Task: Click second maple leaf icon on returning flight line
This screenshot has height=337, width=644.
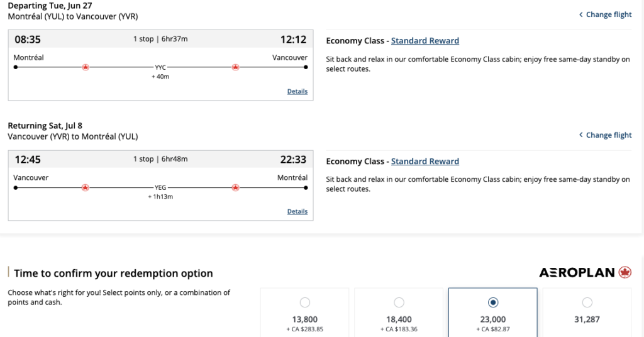Action: pos(235,187)
